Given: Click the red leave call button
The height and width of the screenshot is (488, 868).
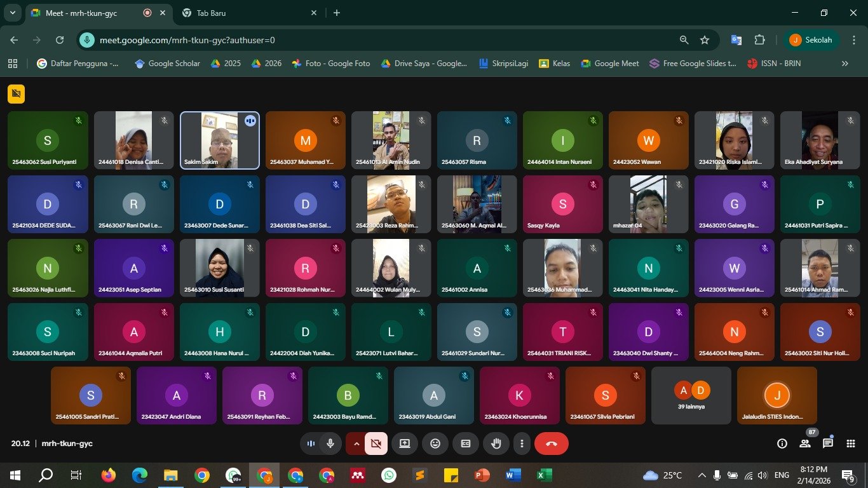Looking at the screenshot, I should tap(551, 444).
